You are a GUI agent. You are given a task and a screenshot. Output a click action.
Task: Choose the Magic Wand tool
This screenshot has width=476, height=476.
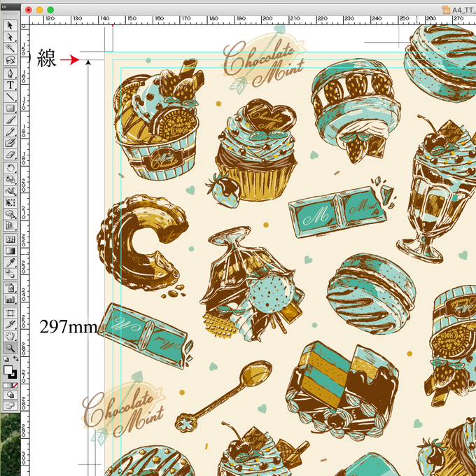pos(10,48)
